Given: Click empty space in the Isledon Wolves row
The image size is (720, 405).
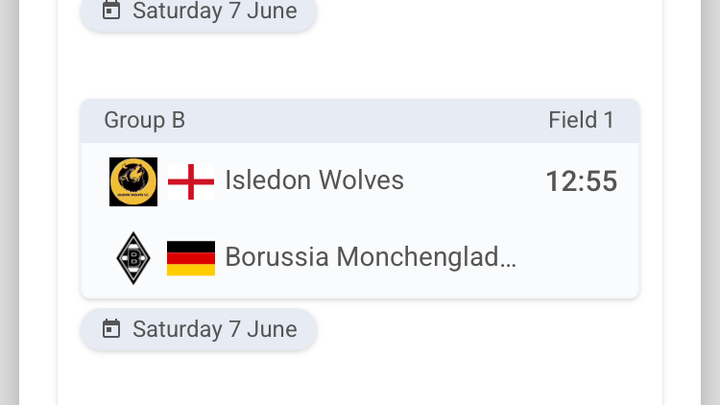Looking at the screenshot, I should point(470,181).
